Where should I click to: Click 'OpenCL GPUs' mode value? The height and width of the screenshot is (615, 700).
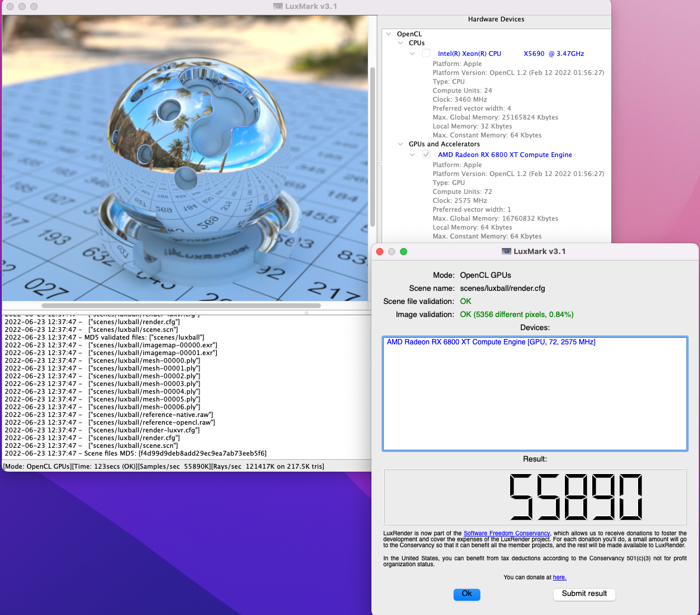coord(485,275)
